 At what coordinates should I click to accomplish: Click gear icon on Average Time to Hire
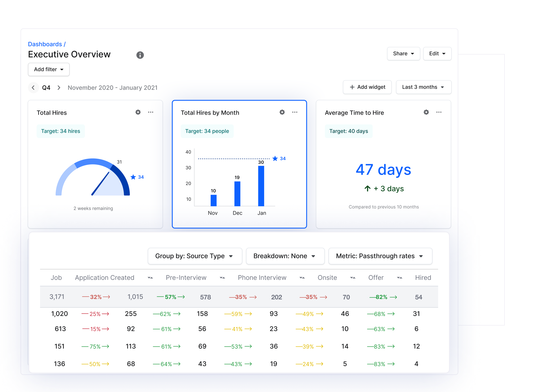426,112
